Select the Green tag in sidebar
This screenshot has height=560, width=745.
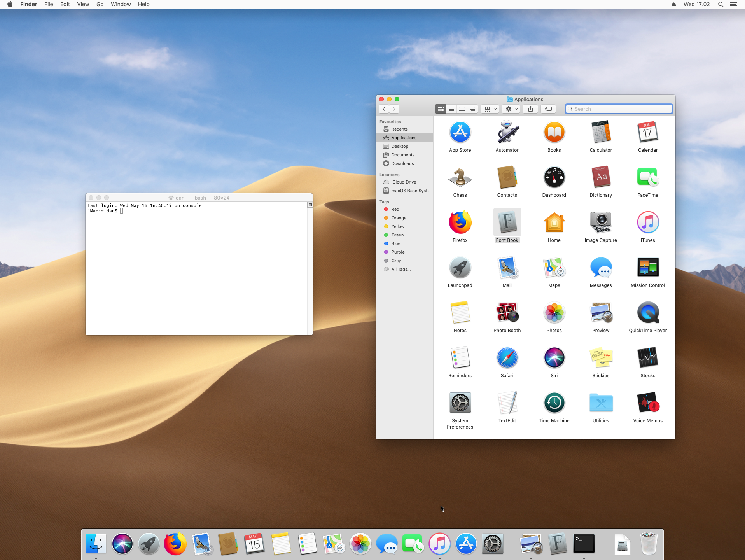[x=404, y=235]
